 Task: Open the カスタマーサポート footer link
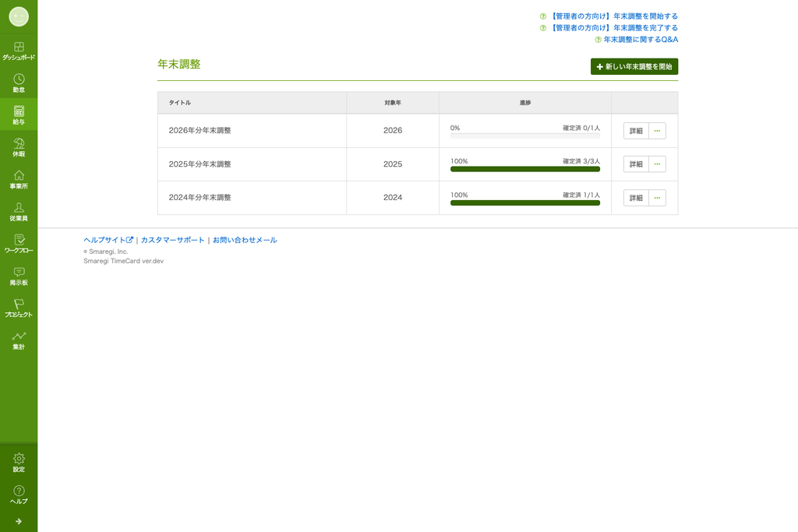point(172,240)
